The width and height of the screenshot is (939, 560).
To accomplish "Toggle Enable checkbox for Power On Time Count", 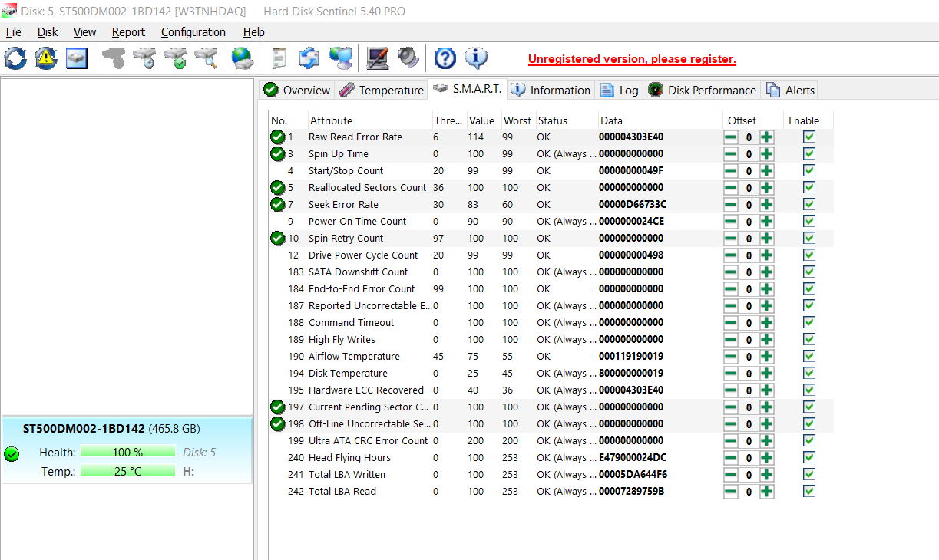I will click(808, 221).
